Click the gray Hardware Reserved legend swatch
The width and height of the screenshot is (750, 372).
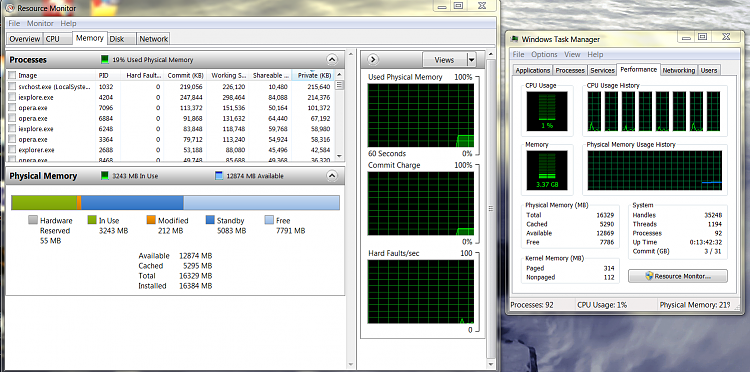point(33,220)
